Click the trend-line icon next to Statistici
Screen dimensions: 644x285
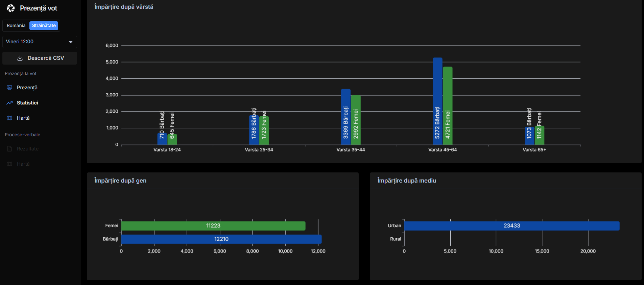(9, 103)
